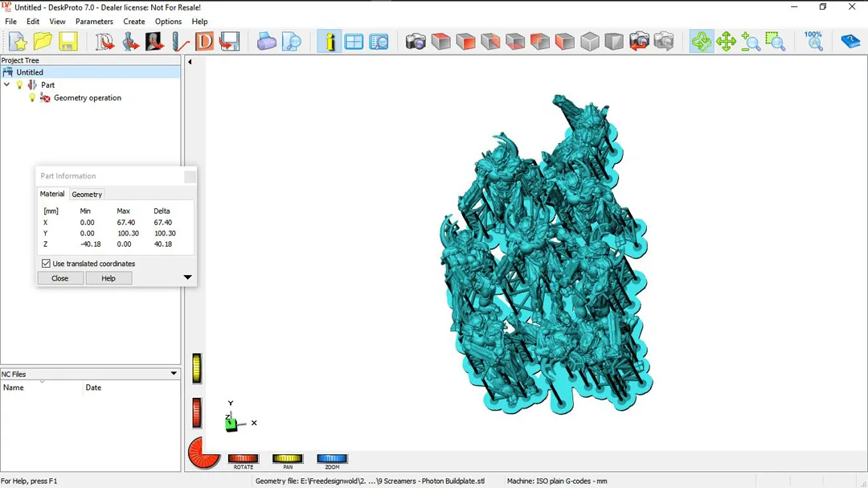
Task: Select isometric light grey cube view
Action: click(590, 42)
